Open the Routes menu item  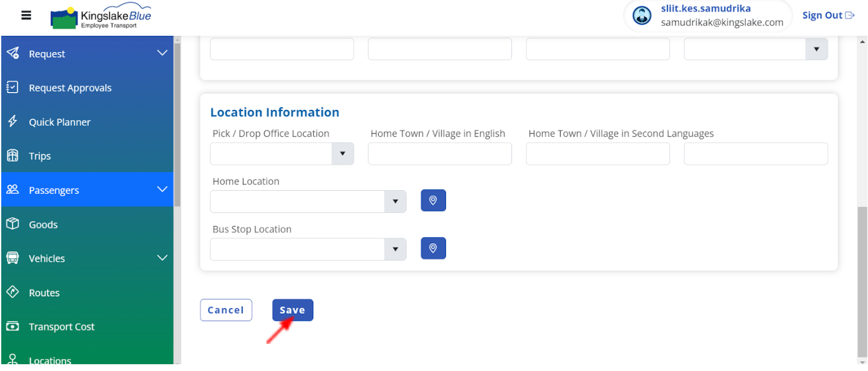tap(87, 292)
